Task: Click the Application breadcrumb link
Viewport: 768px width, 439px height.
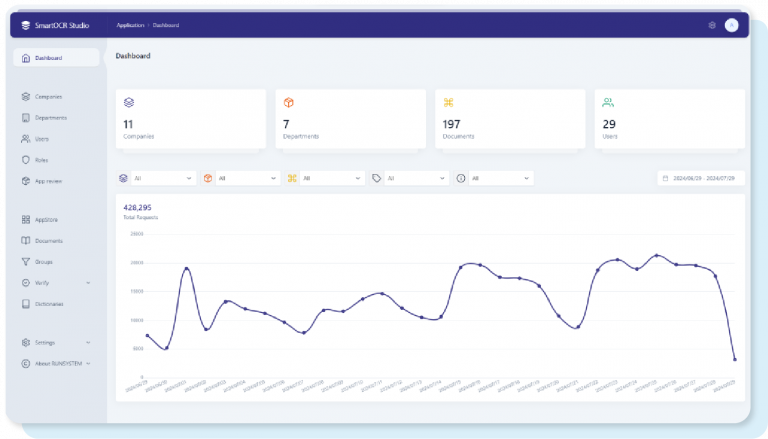Action: [130, 25]
